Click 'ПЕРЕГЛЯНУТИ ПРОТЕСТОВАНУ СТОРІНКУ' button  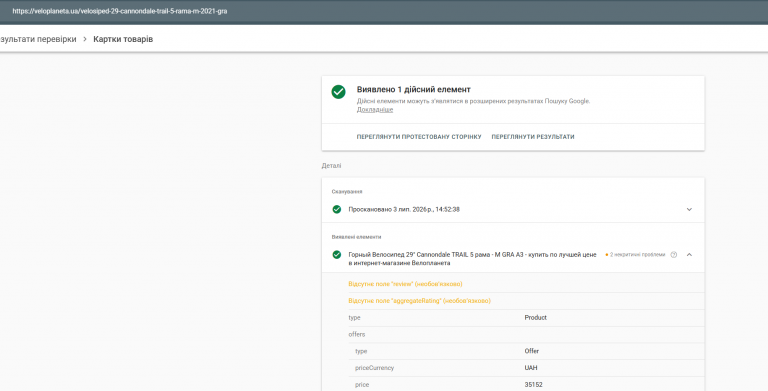pyautogui.click(x=419, y=137)
